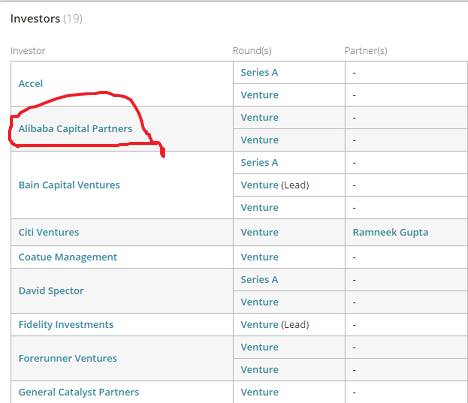Click the Bain Capital Ventures link
The width and height of the screenshot is (468, 403).
pos(69,185)
